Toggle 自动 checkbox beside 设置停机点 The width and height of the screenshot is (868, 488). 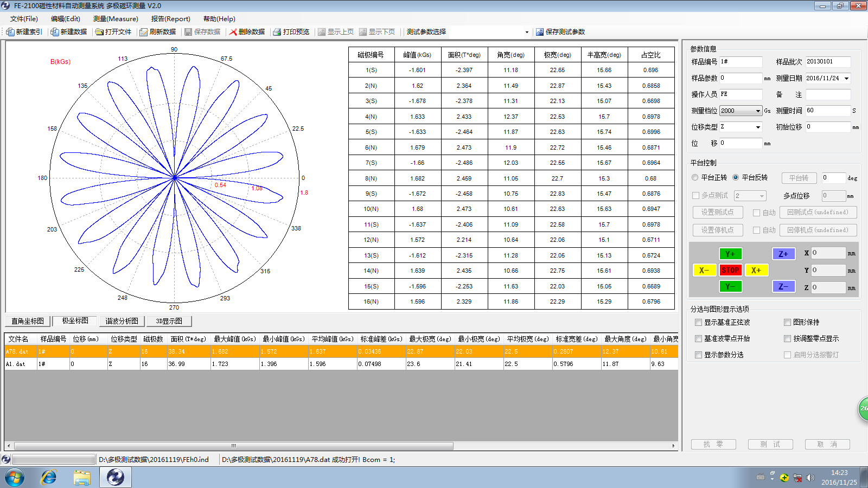click(x=756, y=230)
